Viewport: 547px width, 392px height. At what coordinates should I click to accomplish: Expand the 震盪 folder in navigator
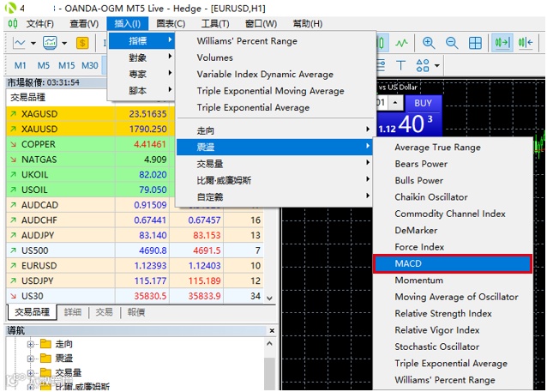point(30,359)
